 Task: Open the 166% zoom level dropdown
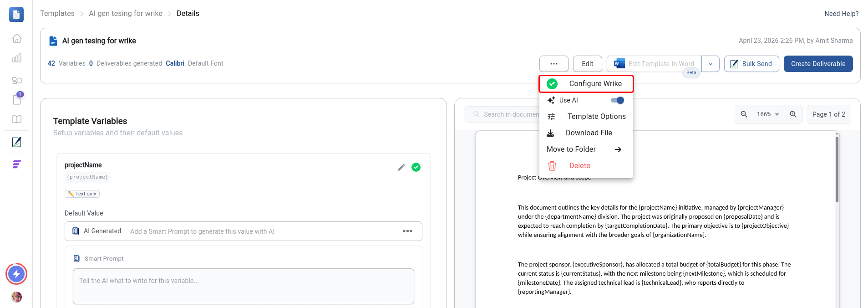click(x=768, y=114)
